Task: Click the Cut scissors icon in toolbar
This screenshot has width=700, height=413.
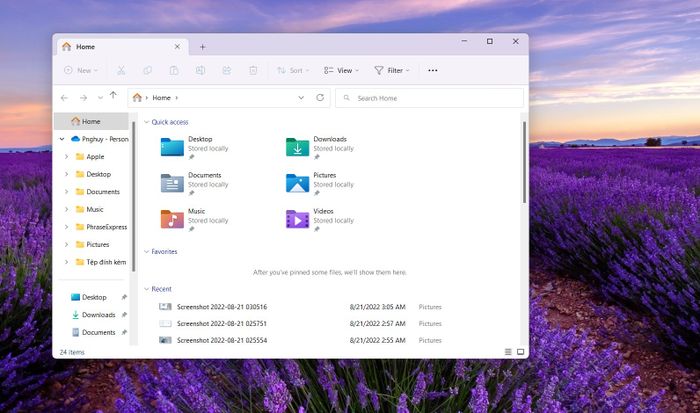Action: [x=121, y=71]
